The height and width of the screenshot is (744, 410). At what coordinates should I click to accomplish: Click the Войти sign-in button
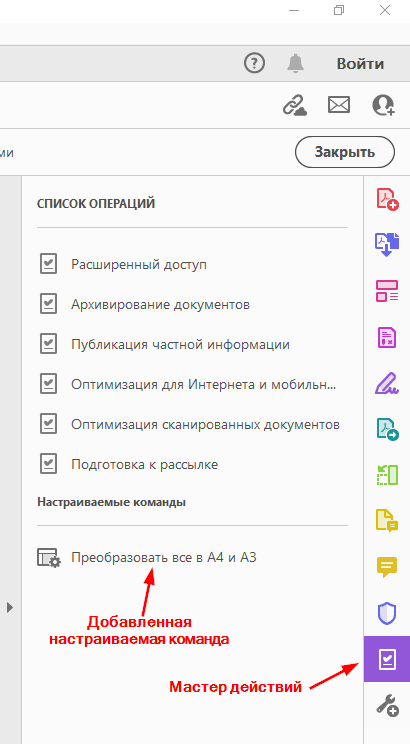point(360,64)
